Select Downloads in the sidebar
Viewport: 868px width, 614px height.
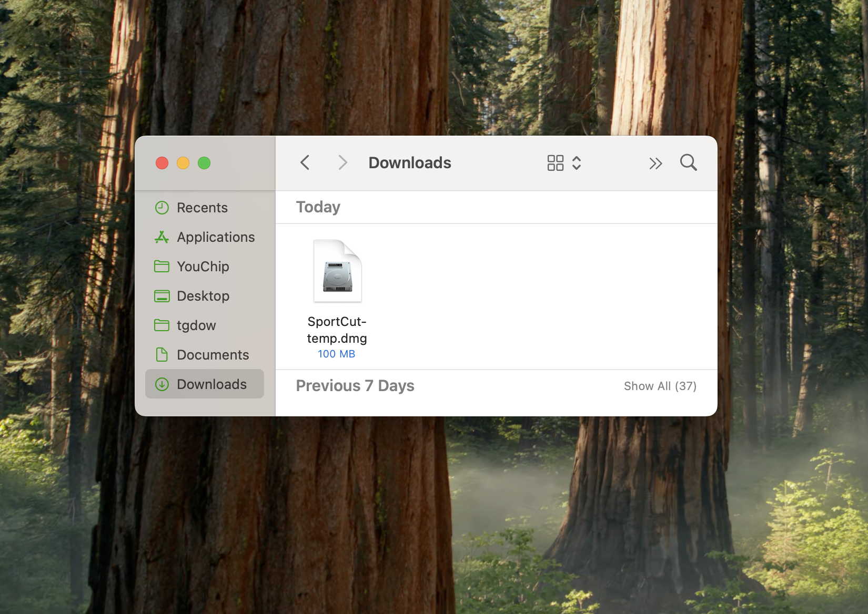(x=205, y=384)
